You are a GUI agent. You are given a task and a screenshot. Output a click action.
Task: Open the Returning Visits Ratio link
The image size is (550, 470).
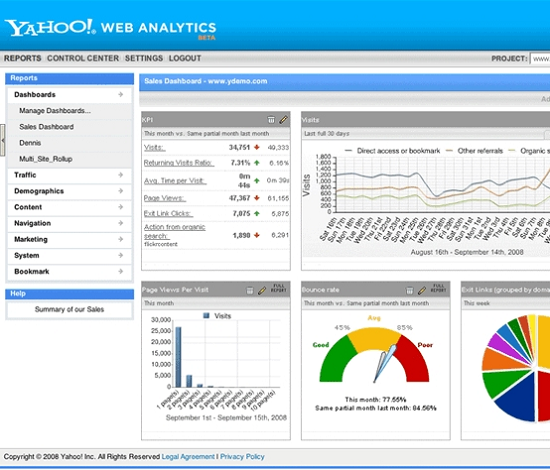point(179,163)
